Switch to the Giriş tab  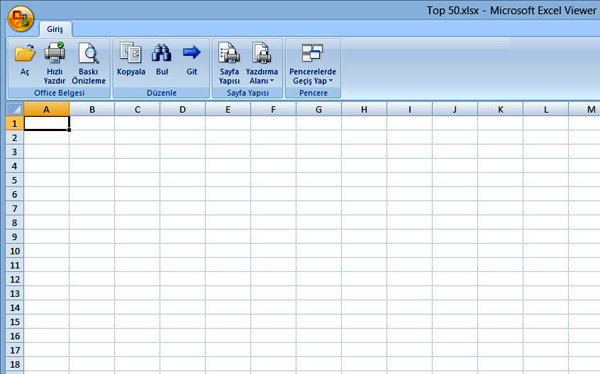pos(55,29)
